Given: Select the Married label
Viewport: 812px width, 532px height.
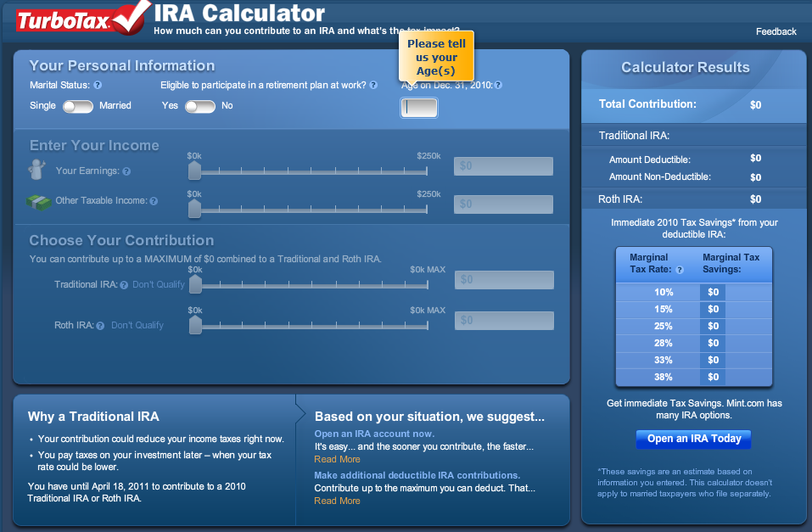Looking at the screenshot, I should tap(115, 106).
